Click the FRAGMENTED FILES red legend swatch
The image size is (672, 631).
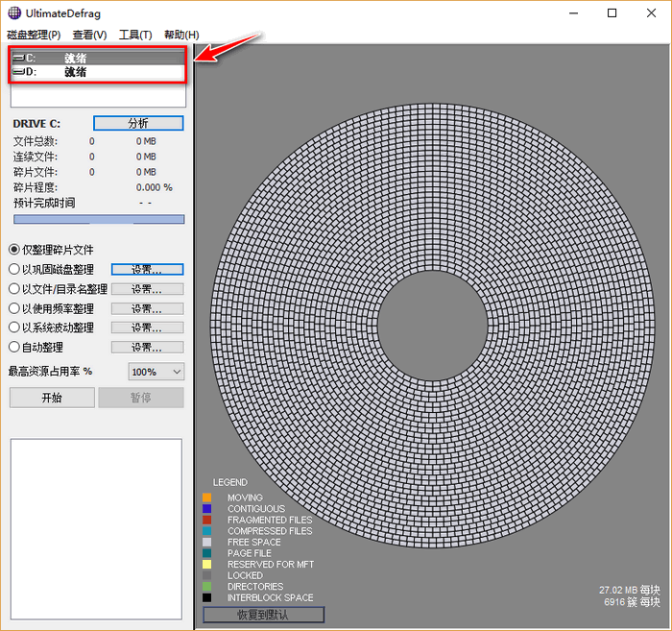[207, 520]
